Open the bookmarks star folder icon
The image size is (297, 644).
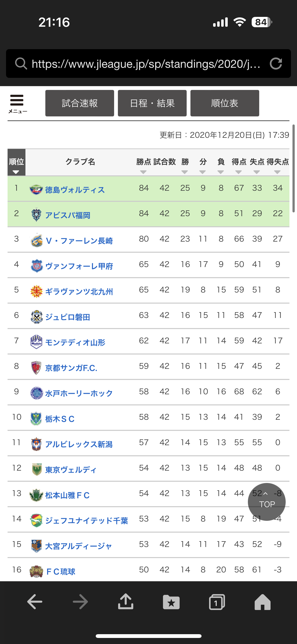click(x=171, y=602)
